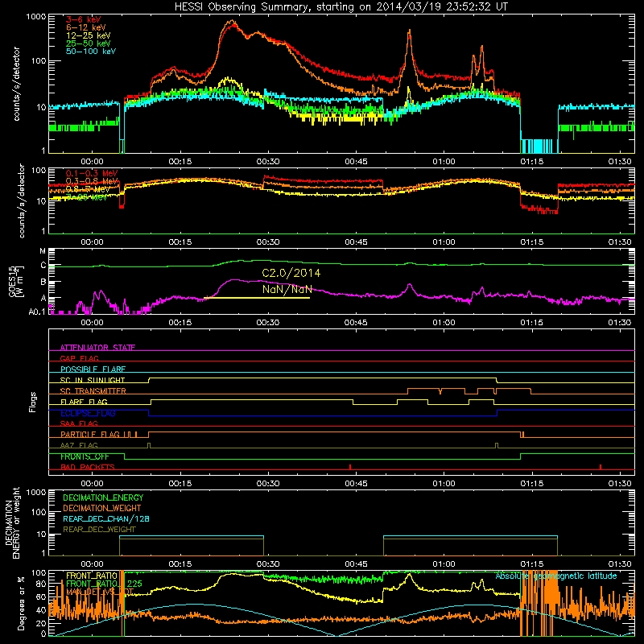The height and width of the screenshot is (644, 644).
Task: Click 00:00 tick label under the MeV panel
Action: coord(92,242)
